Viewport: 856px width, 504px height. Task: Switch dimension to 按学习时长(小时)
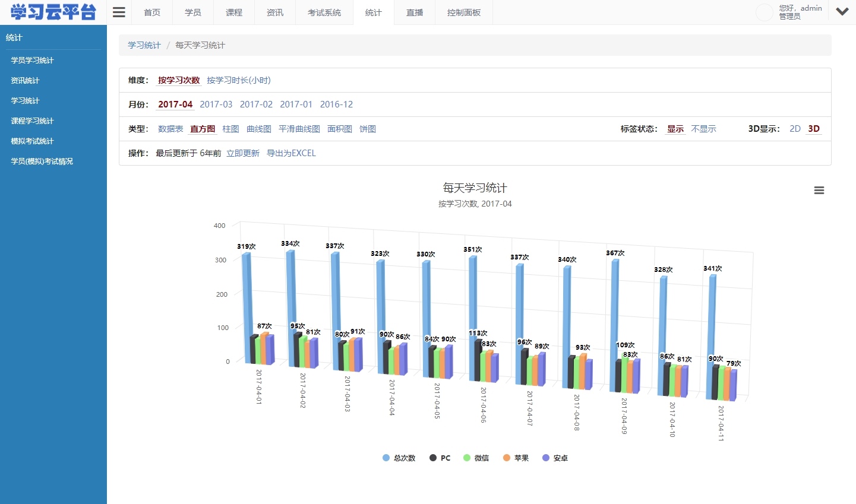(x=239, y=80)
